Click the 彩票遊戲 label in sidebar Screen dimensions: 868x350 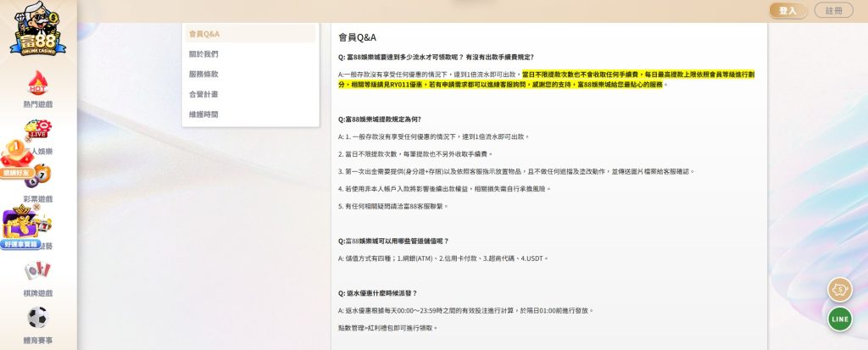click(x=37, y=199)
